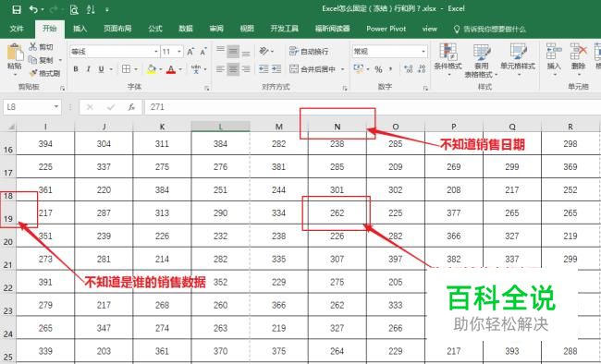Image resolution: width=601 pixels, height=364 pixels.
Task: Apply comma style number format
Action: 390,69
